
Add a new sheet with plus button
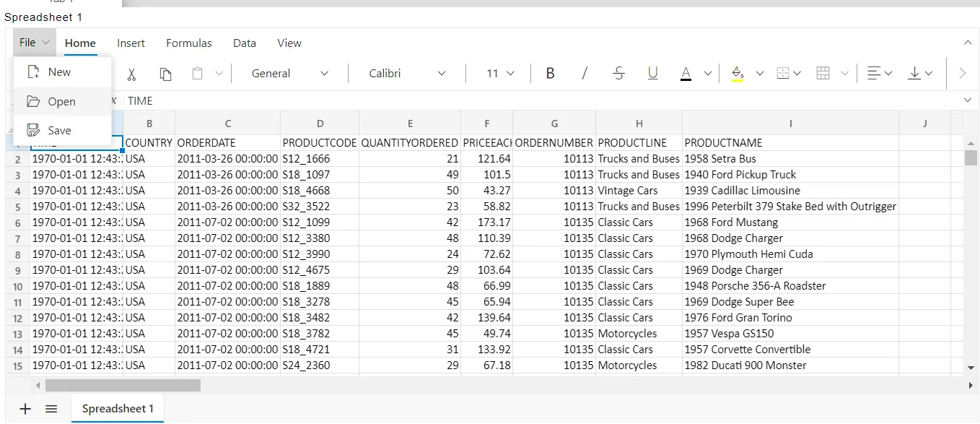pos(25,409)
